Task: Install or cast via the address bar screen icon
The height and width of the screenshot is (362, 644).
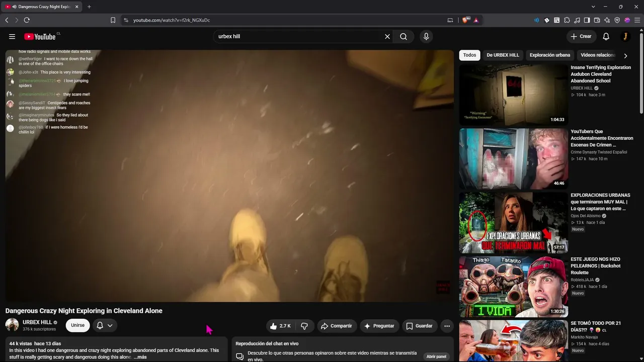Action: [450, 20]
